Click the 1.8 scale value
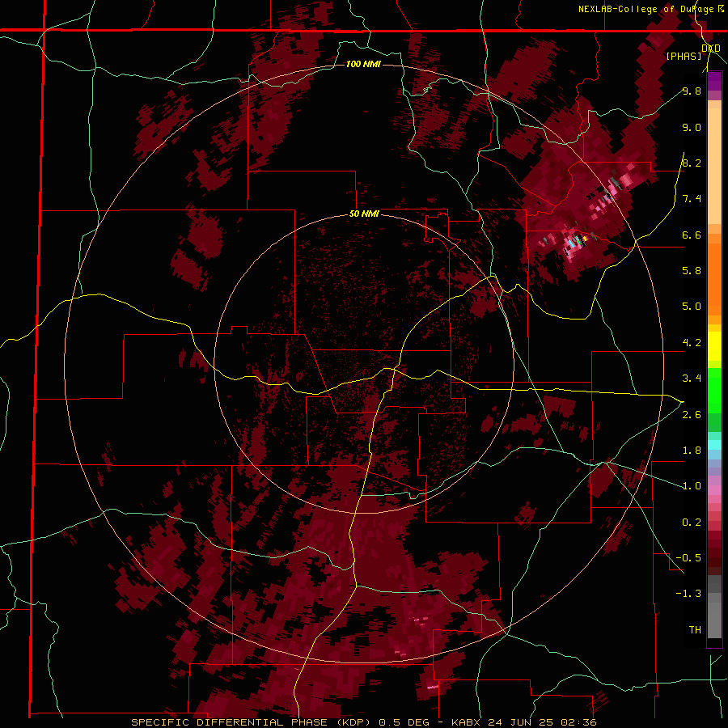Viewport: 728px width, 728px height. click(x=692, y=451)
